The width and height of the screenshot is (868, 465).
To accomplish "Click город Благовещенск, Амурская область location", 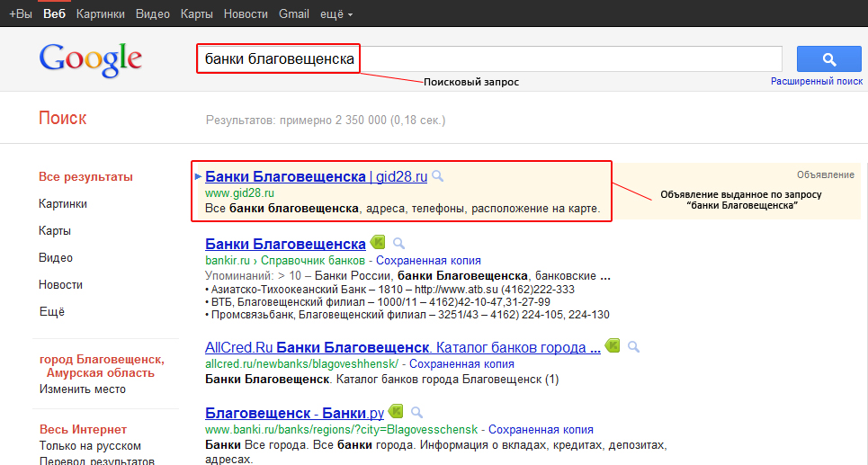I will pos(102,366).
